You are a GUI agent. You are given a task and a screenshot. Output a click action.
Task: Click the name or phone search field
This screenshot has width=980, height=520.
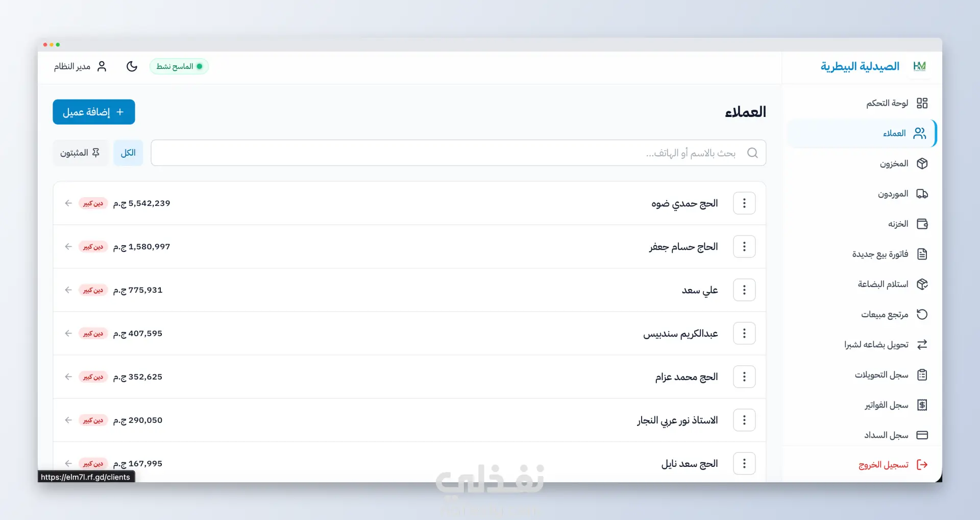(458, 153)
